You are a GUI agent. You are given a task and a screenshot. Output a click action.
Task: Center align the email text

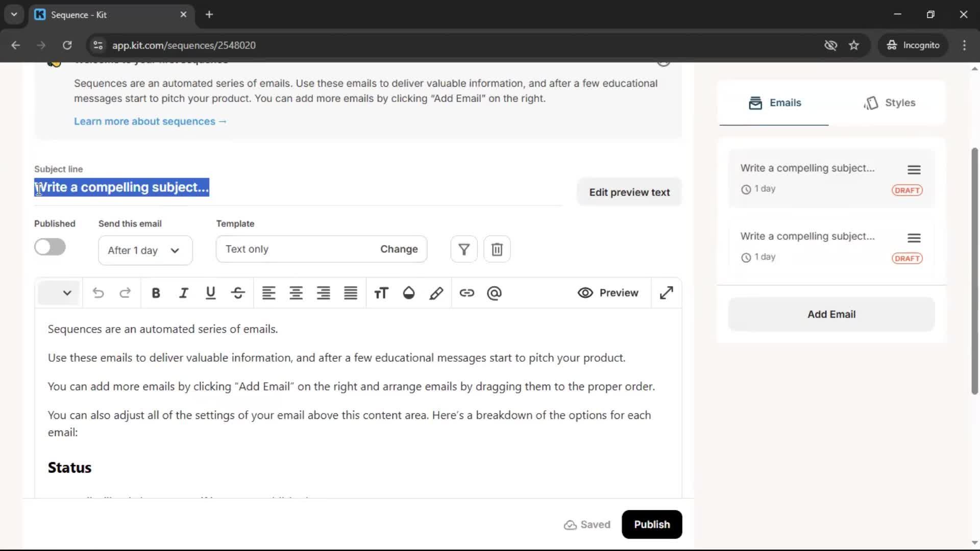point(296,293)
